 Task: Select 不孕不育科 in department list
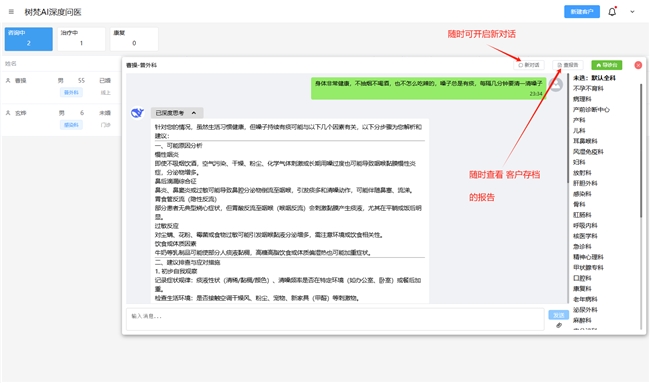point(588,88)
